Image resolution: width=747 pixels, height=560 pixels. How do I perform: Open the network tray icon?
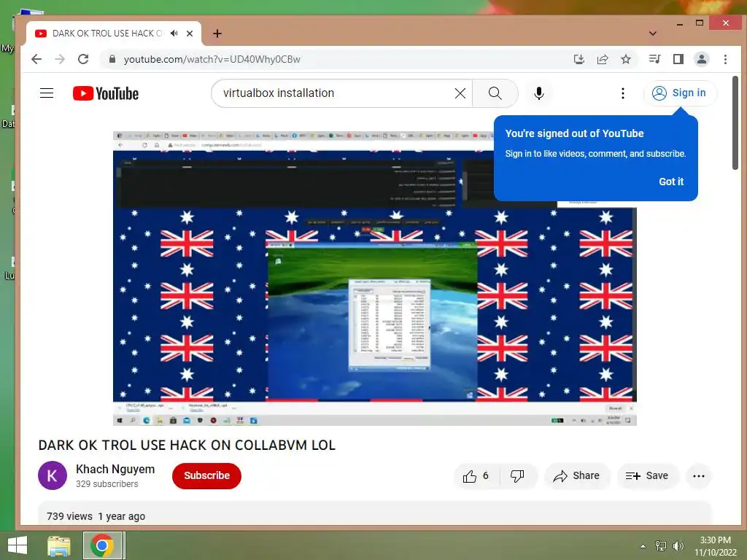(x=661, y=545)
